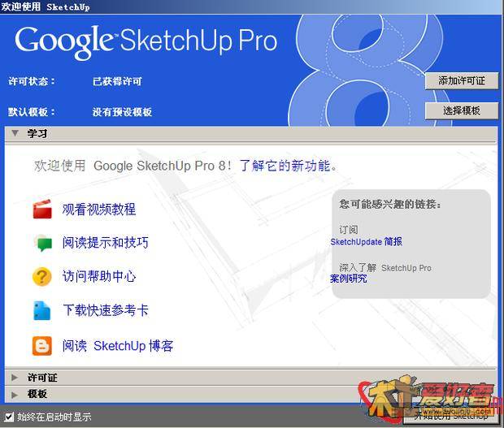Toggle the 始终在启动时显示 checkbox
Image resolution: width=504 pixels, height=428 pixels.
coord(9,417)
